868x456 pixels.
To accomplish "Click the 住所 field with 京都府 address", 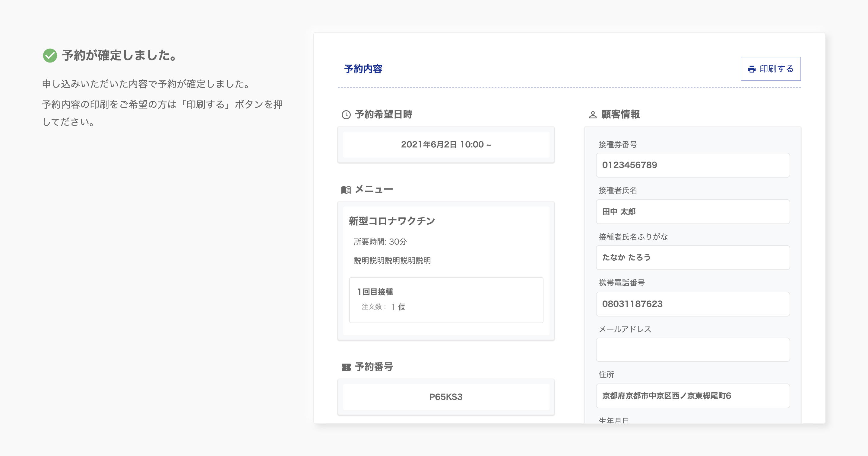I will pyautogui.click(x=692, y=396).
